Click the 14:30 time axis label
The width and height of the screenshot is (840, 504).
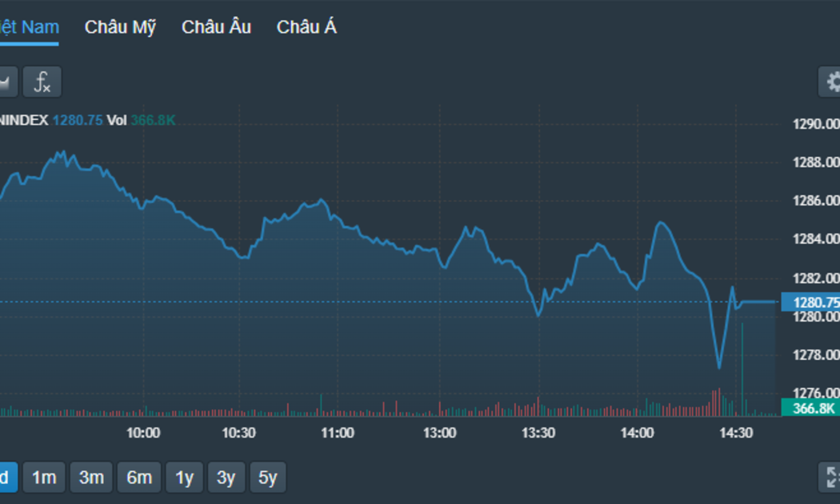[736, 433]
